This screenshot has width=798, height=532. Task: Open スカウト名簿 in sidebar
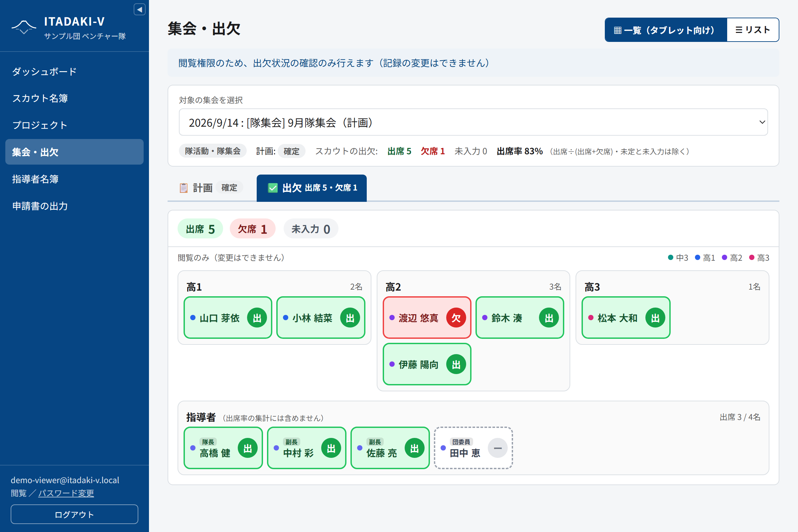[74, 98]
